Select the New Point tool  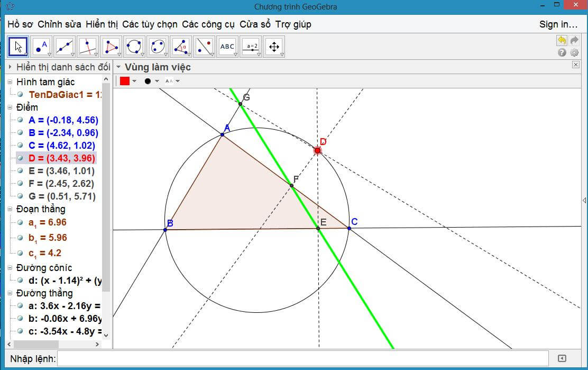[x=41, y=47]
